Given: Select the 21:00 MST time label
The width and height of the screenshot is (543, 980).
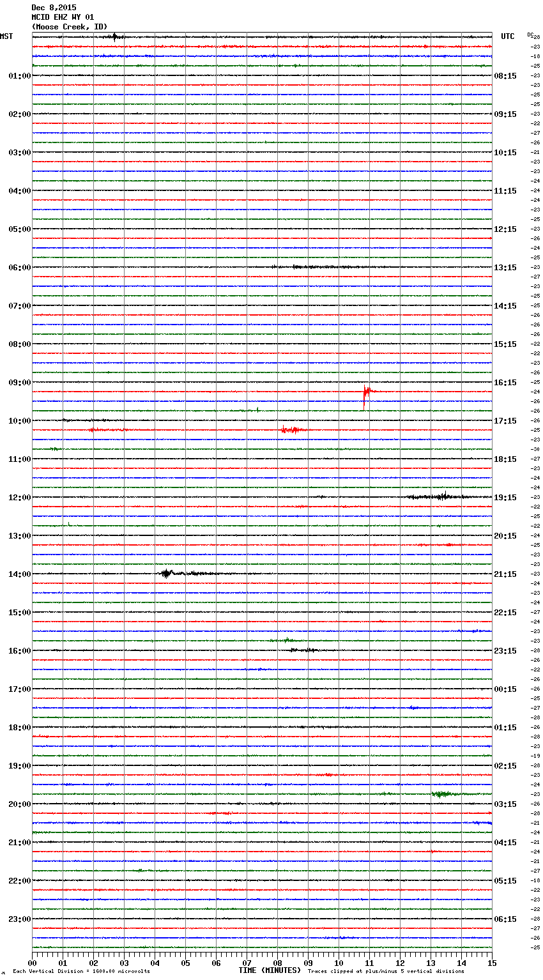Looking at the screenshot, I should tap(20, 843).
